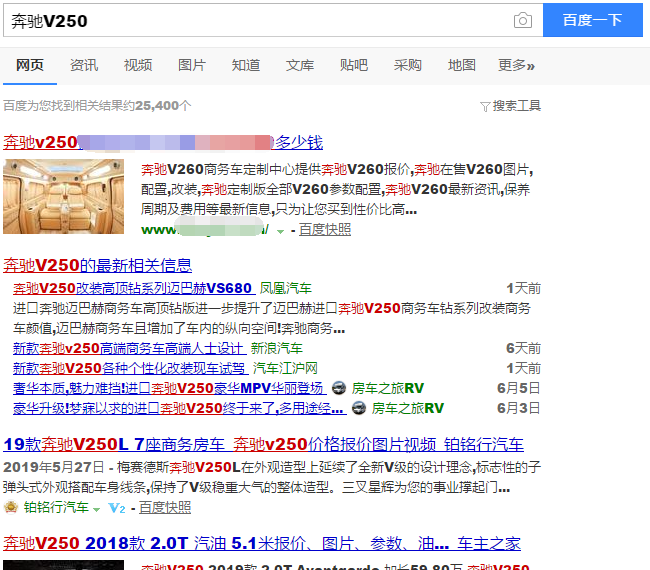Click the 新浪汽车 source label
Screen dimensions: 650x570
pyautogui.click(x=276, y=348)
